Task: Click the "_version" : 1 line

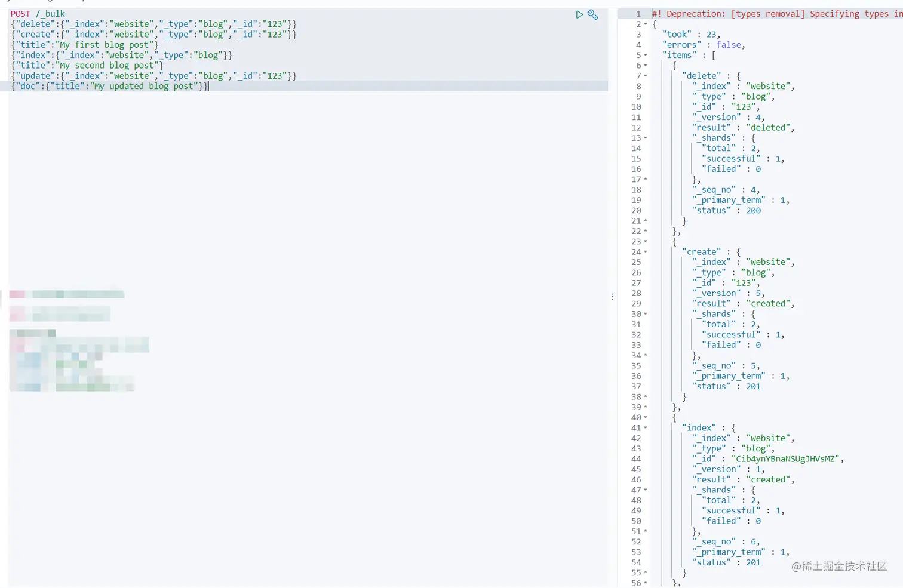Action: [729, 469]
